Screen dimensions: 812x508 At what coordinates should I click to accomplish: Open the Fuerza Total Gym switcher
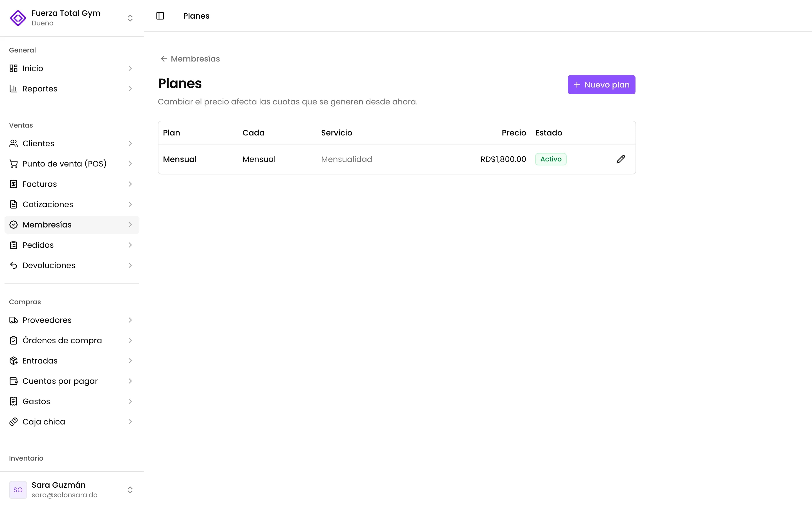pos(72,18)
